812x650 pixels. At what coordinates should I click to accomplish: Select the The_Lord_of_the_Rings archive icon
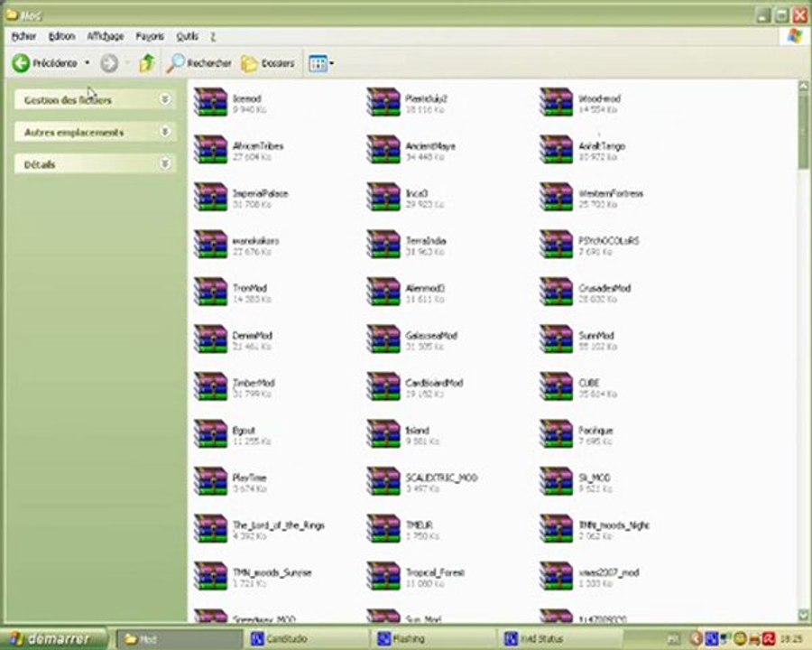210,529
